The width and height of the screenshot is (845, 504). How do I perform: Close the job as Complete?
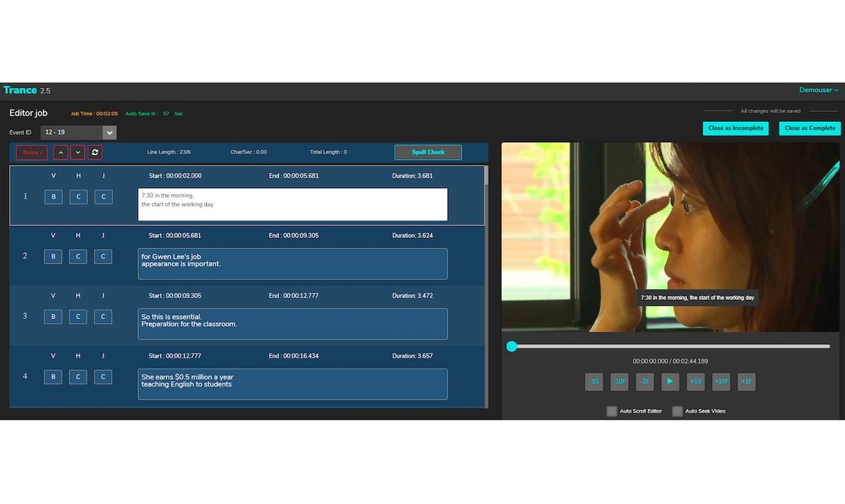tap(809, 128)
